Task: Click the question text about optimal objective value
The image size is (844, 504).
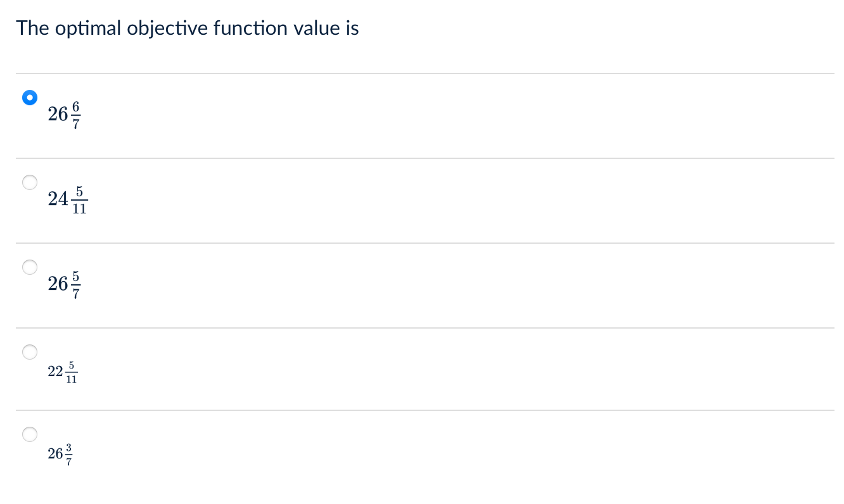Action: (x=188, y=28)
